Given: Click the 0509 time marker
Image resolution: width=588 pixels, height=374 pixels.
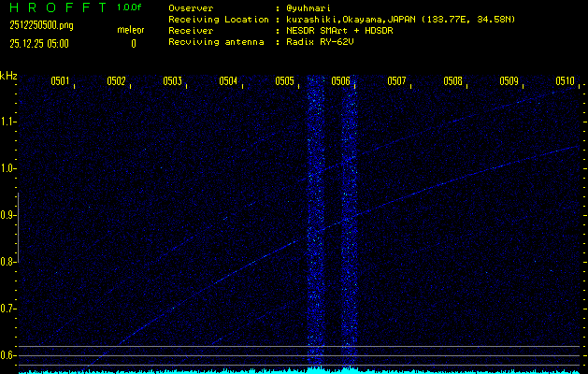Looking at the screenshot, I should click(509, 81).
